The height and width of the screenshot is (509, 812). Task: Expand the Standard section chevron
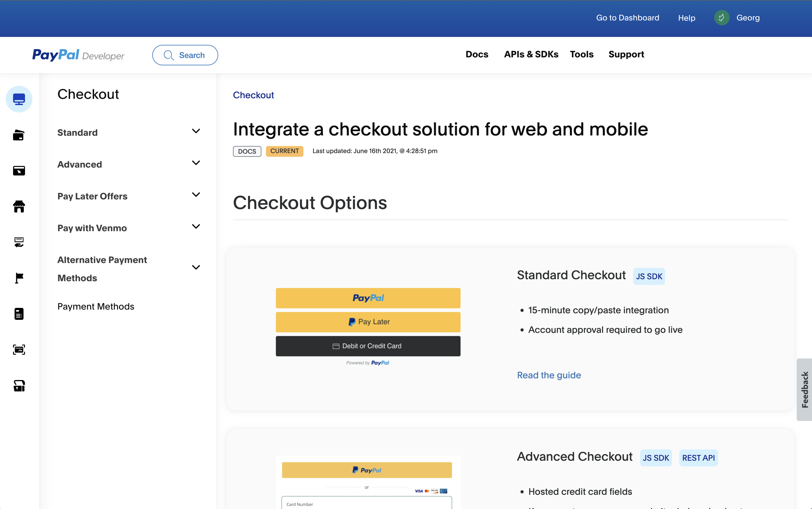click(196, 131)
